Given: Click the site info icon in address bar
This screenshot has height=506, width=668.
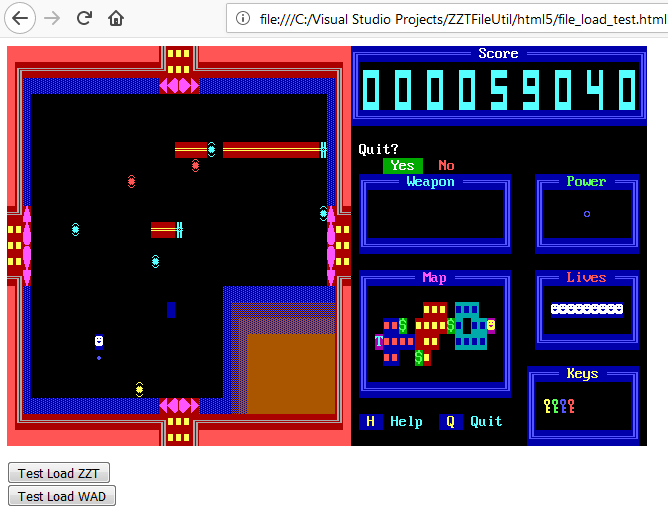Looking at the screenshot, I should tap(243, 18).
